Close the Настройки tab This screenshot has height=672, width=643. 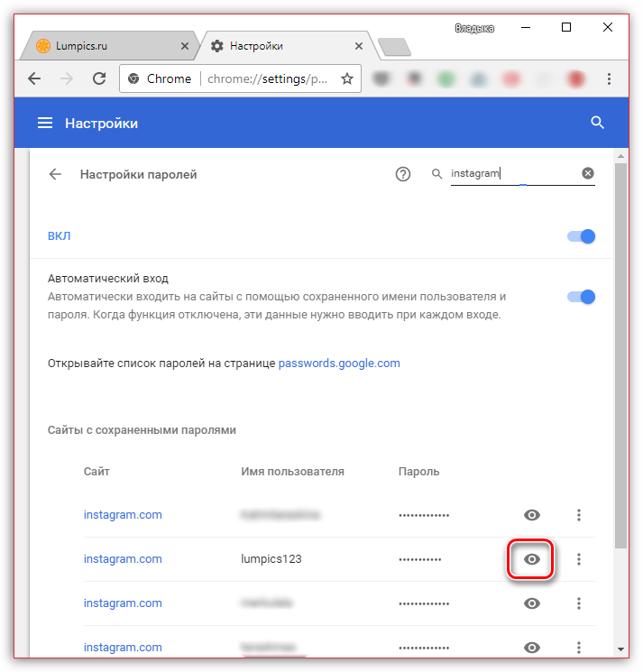[359, 46]
